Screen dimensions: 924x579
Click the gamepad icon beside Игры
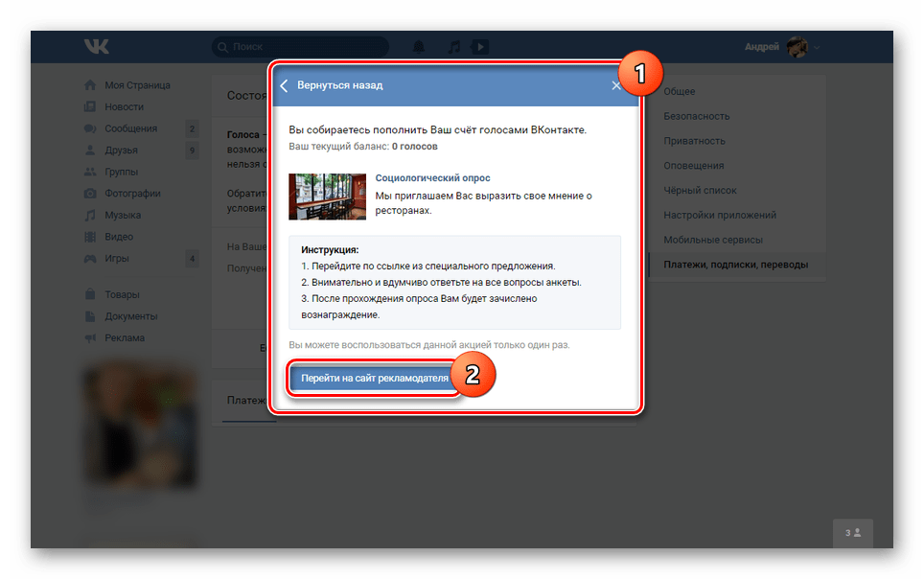(x=90, y=258)
